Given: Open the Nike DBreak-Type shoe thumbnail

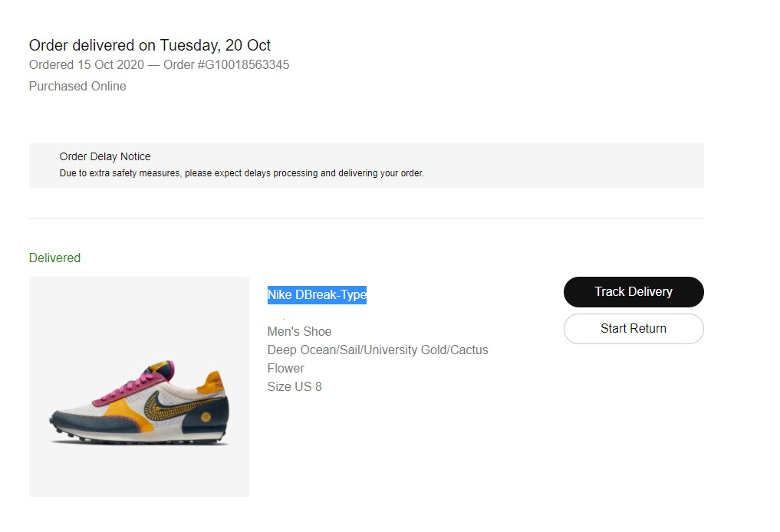Looking at the screenshot, I should pyautogui.click(x=139, y=386).
